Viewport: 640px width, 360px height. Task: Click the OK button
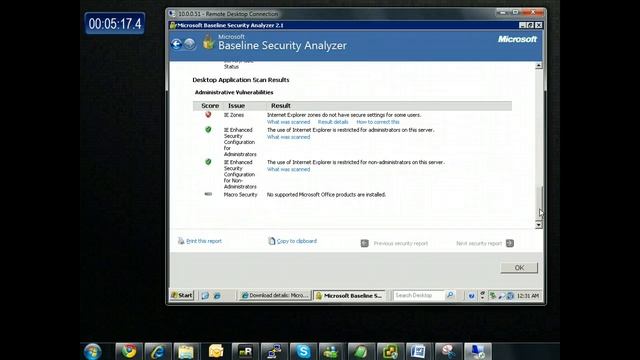coord(519,268)
